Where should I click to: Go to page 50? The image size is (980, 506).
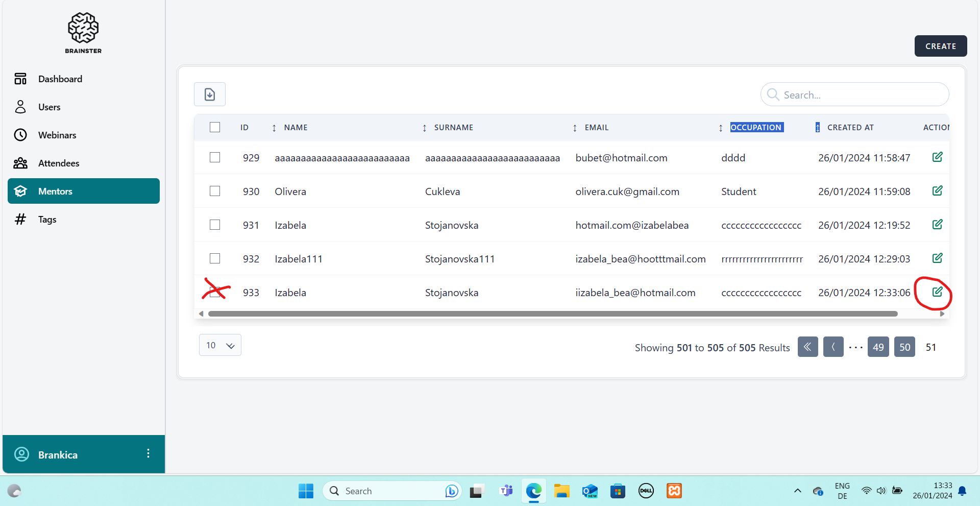(x=904, y=347)
